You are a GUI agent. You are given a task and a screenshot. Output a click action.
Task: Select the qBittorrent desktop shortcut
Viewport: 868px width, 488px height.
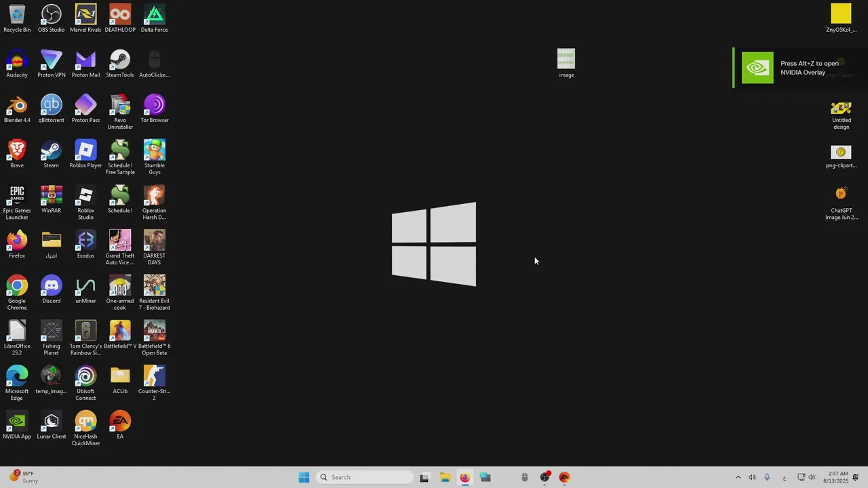coord(52,109)
